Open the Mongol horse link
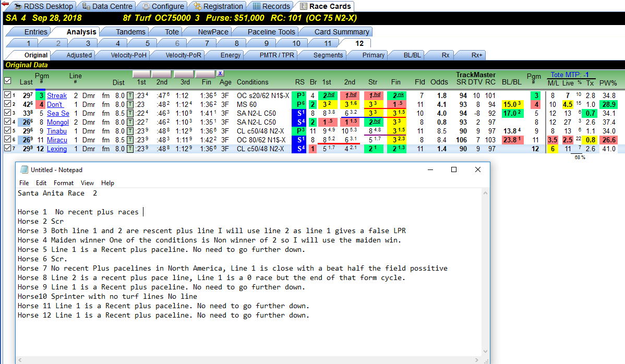 58,122
